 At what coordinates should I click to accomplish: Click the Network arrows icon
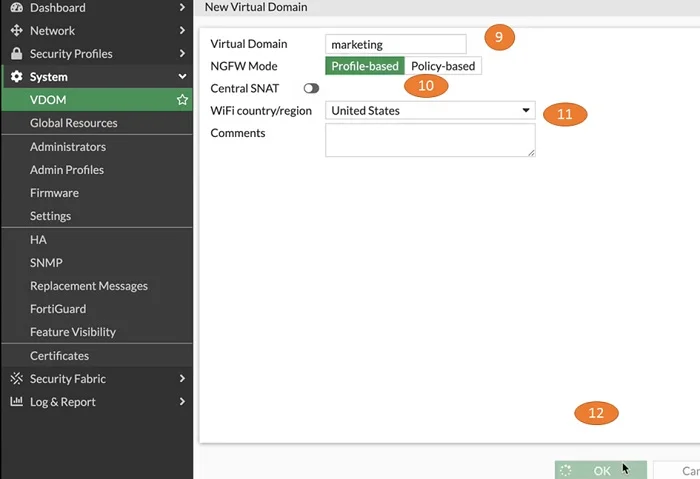click(17, 30)
